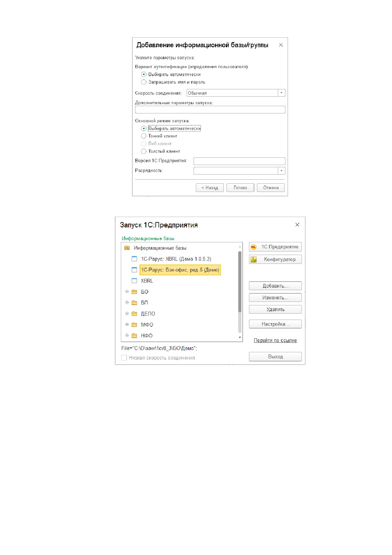
Task: Click the 1С-Рарус: XBRL (Демо 1.0.5.3) database icon
Action: click(134, 259)
